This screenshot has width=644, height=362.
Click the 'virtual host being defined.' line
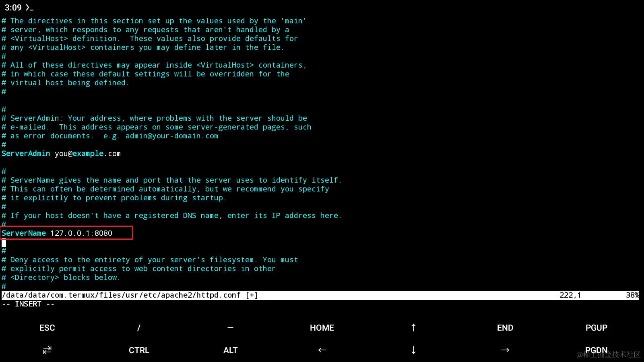pos(65,83)
